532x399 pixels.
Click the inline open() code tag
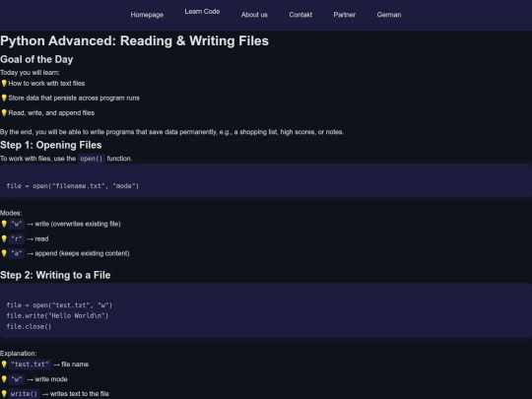pyautogui.click(x=92, y=159)
